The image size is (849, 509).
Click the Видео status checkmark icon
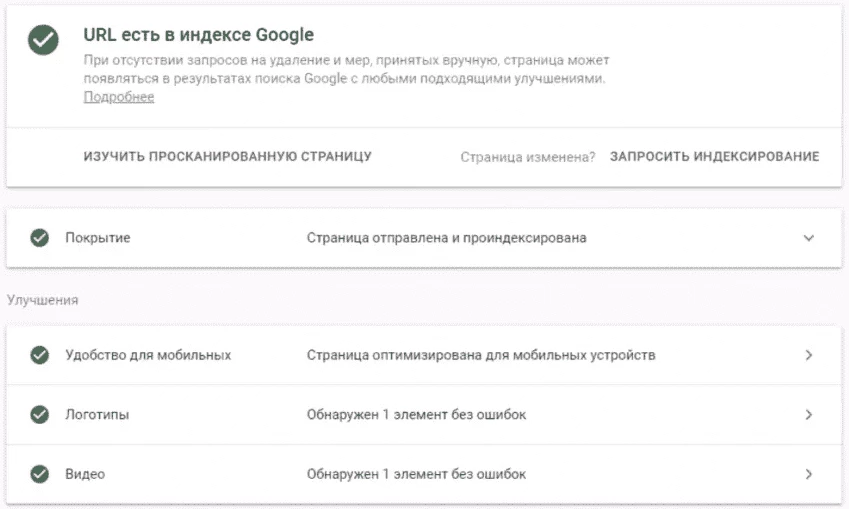40,474
